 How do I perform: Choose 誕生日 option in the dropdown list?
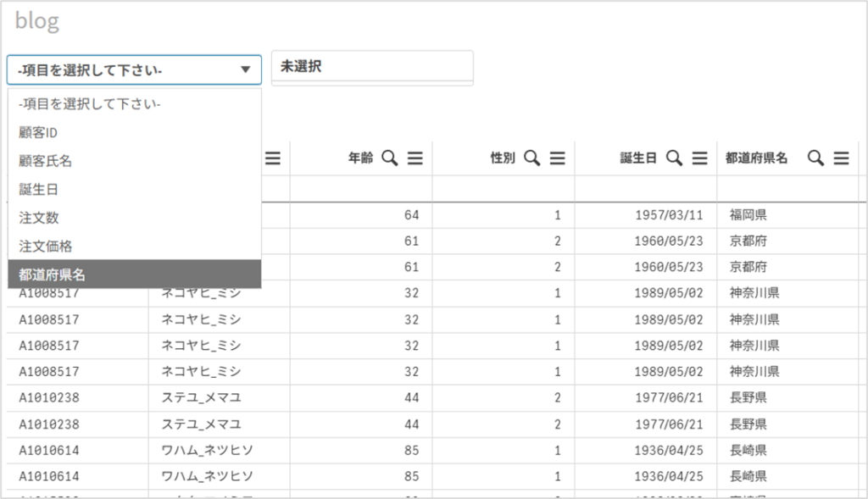[38, 190]
